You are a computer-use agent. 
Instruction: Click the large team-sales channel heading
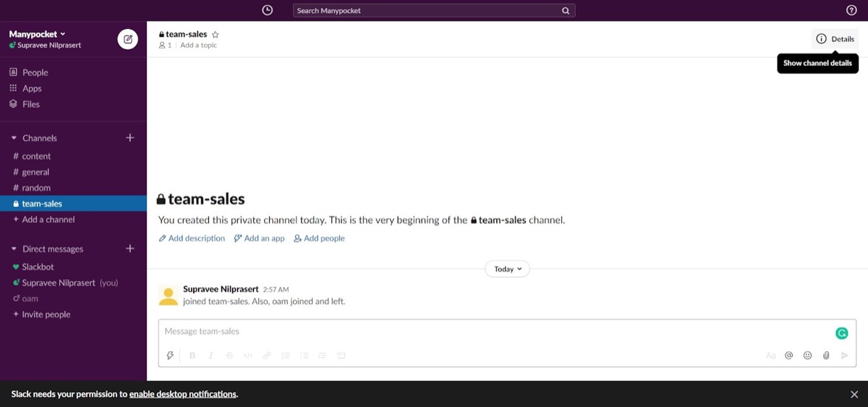[201, 199]
